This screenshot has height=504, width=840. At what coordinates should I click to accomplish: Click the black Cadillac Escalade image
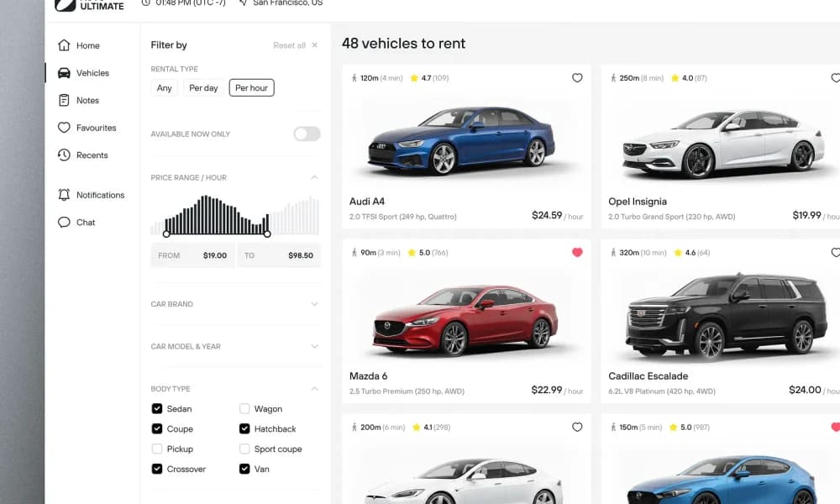pyautogui.click(x=726, y=316)
